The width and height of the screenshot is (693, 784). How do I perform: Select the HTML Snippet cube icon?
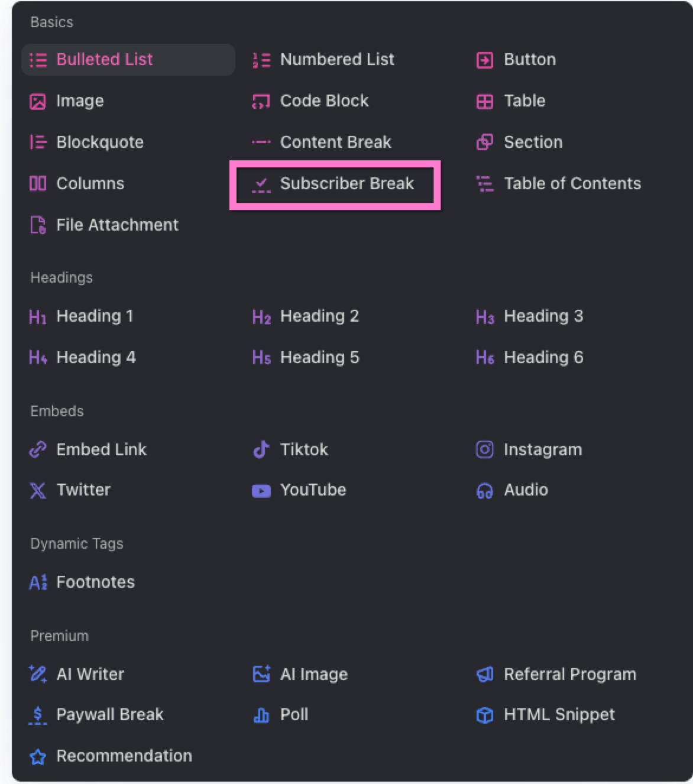(485, 715)
